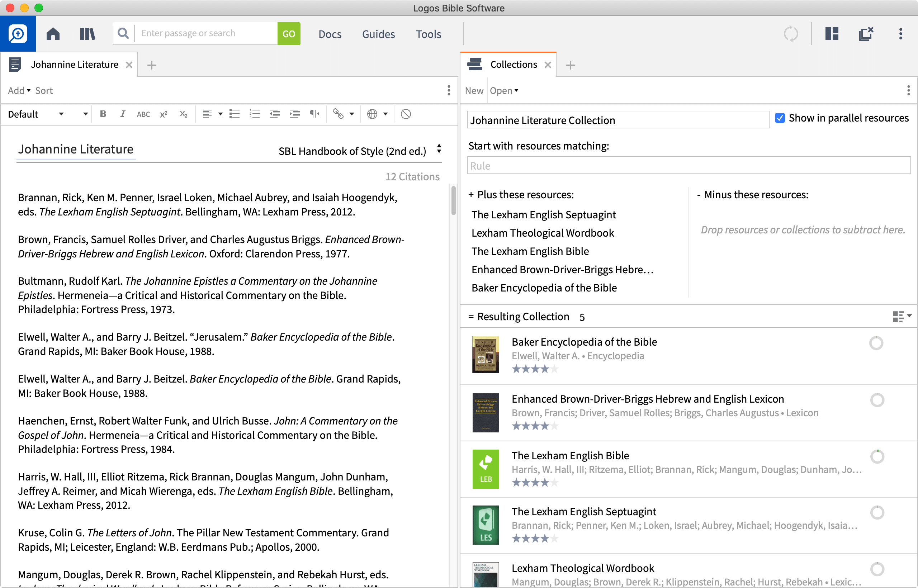
Task: Click the sync refresh icon
Action: 791,34
